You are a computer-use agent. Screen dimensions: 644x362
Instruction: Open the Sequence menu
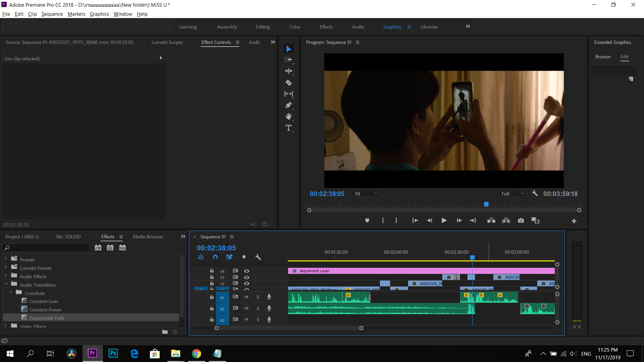pyautogui.click(x=52, y=14)
